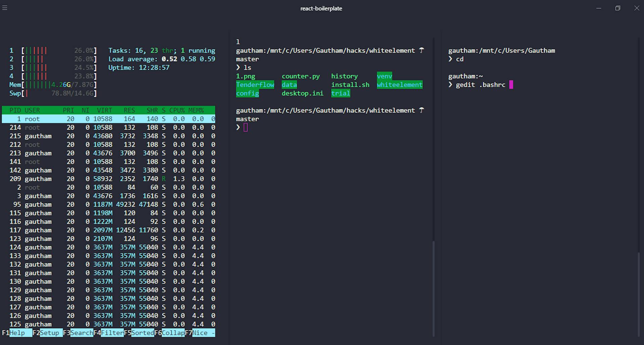Screen dimensions: 644x345
Task: Adjust priority via the F7 Nice label
Action: (200, 333)
